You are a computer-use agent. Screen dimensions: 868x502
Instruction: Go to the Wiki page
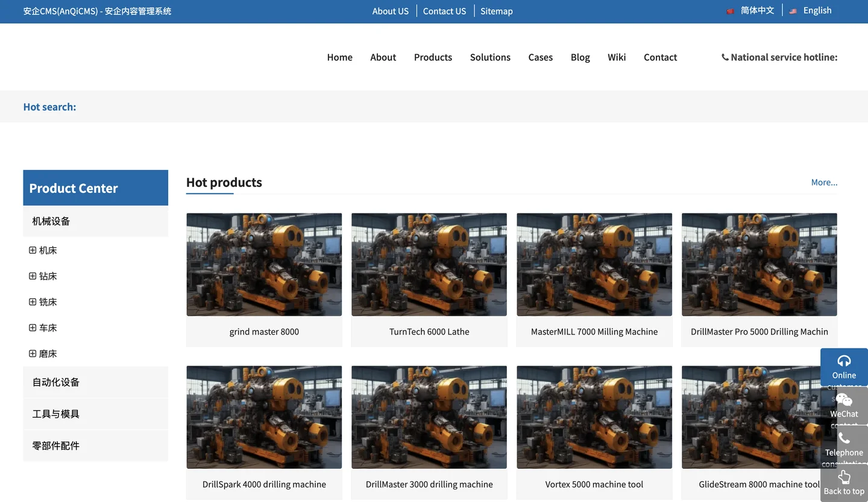click(x=617, y=57)
